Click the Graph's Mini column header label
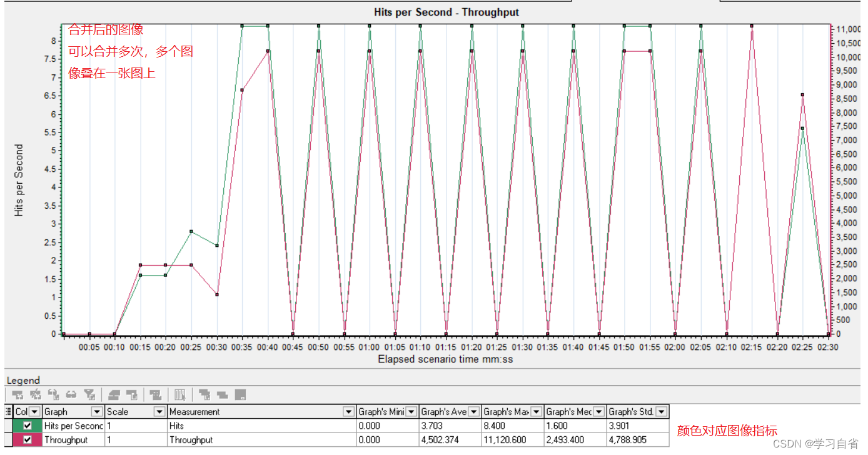The image size is (868, 455). point(381,411)
